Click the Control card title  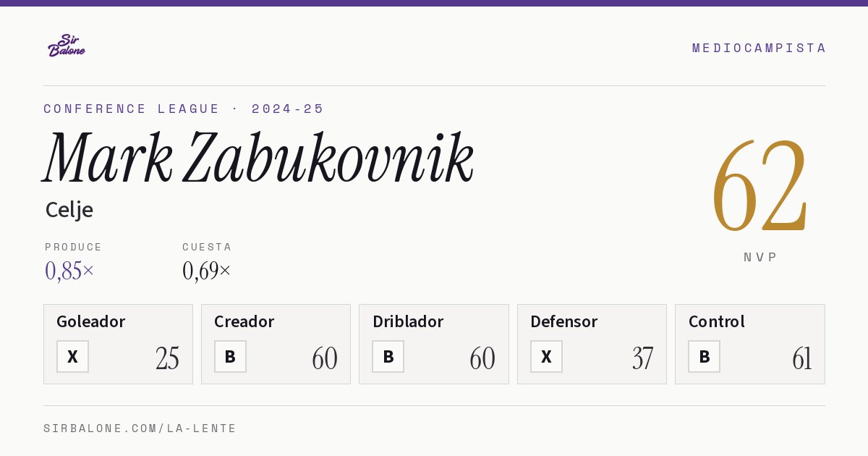click(717, 321)
